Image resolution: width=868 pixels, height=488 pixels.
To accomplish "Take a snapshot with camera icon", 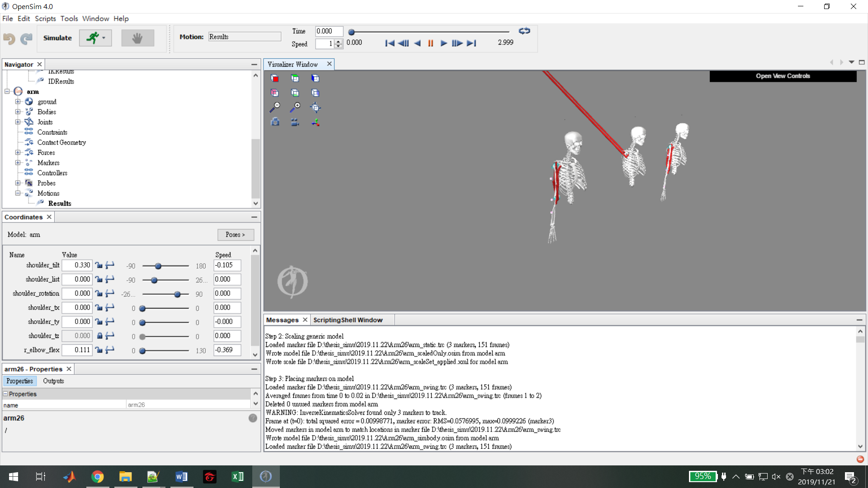I will coord(275,122).
